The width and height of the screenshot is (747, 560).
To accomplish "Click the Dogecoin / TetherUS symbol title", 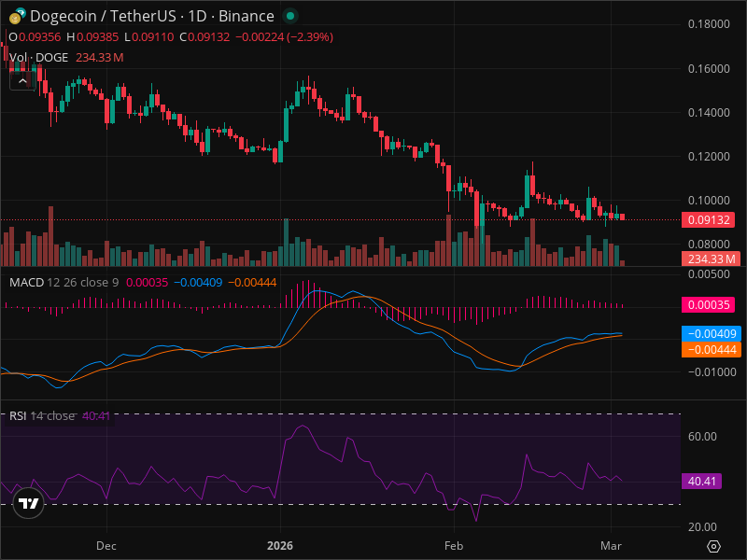I will 104,16.
